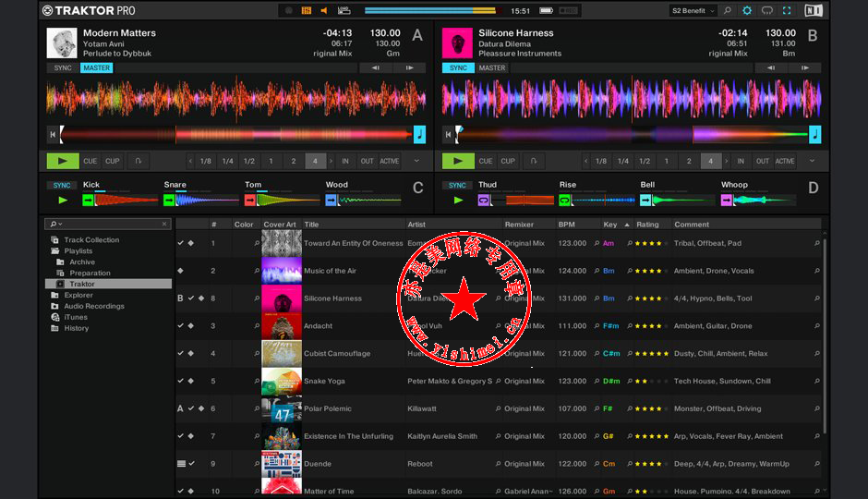
Task: Click Deck B blue keylock note icon
Action: [x=814, y=135]
